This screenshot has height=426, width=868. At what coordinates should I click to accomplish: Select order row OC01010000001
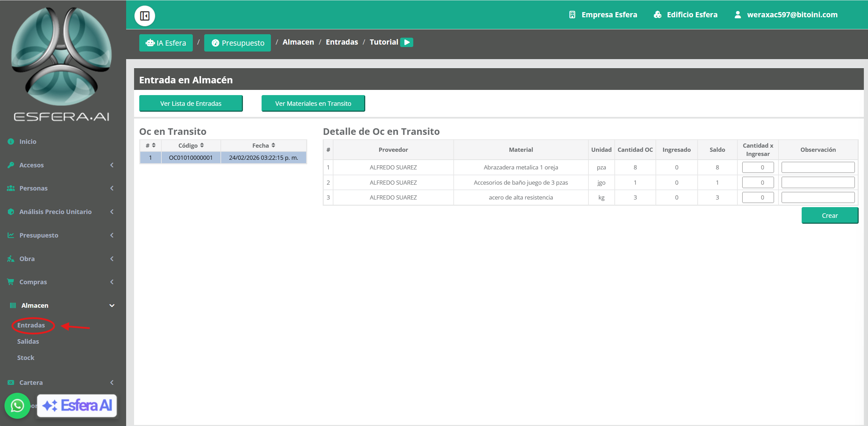coord(223,158)
